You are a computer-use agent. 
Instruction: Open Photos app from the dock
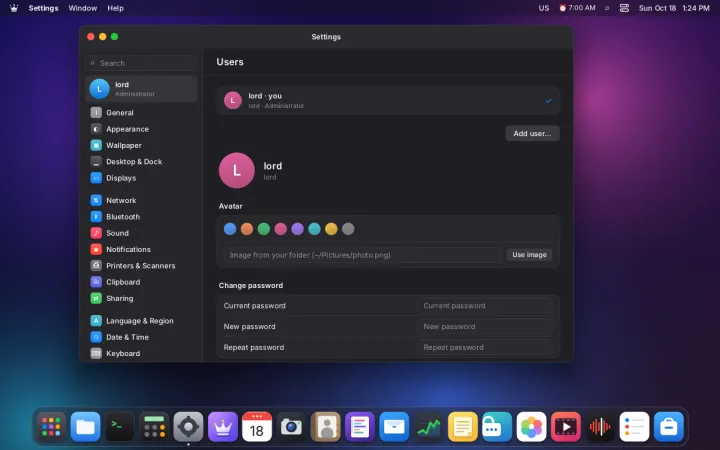click(531, 427)
